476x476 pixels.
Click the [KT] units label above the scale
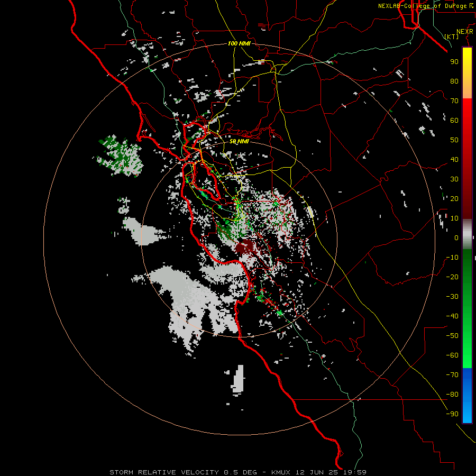(452, 36)
